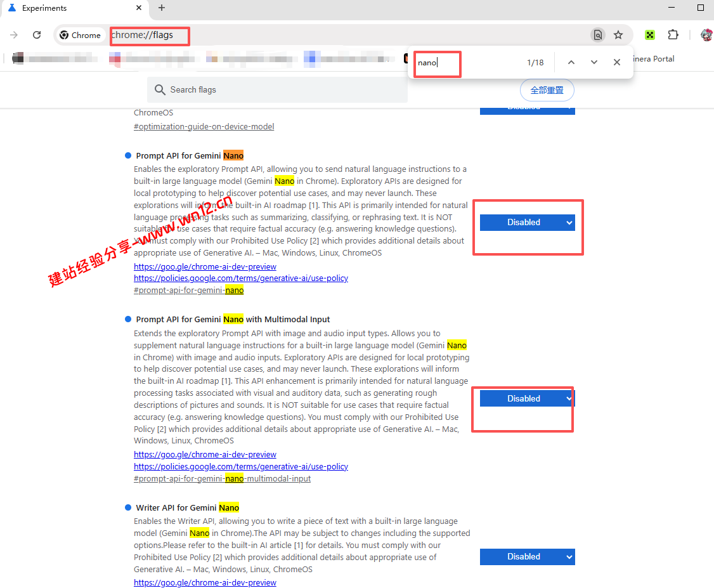Screen dimensions: 714x588
Task: Click the Search flags magnifier icon
Action: click(x=160, y=89)
